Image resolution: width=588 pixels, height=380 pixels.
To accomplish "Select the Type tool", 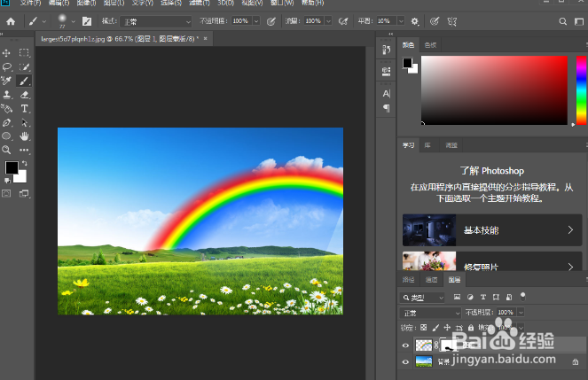I will click(x=24, y=109).
